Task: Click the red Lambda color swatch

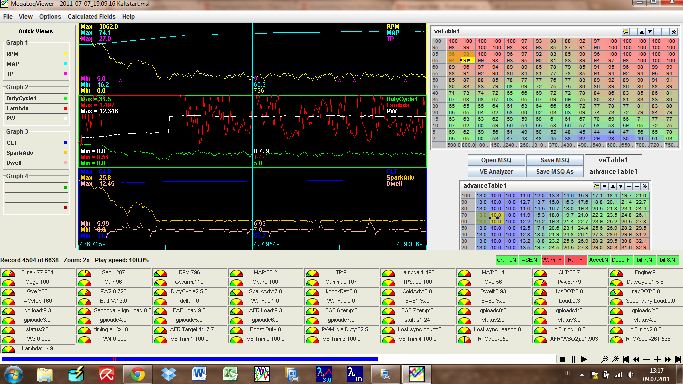Action: [x=65, y=108]
